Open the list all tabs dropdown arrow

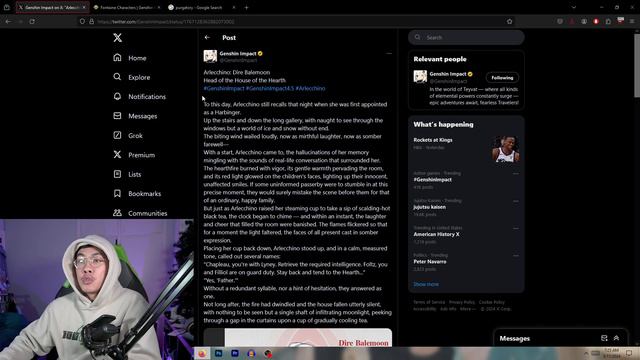click(573, 7)
